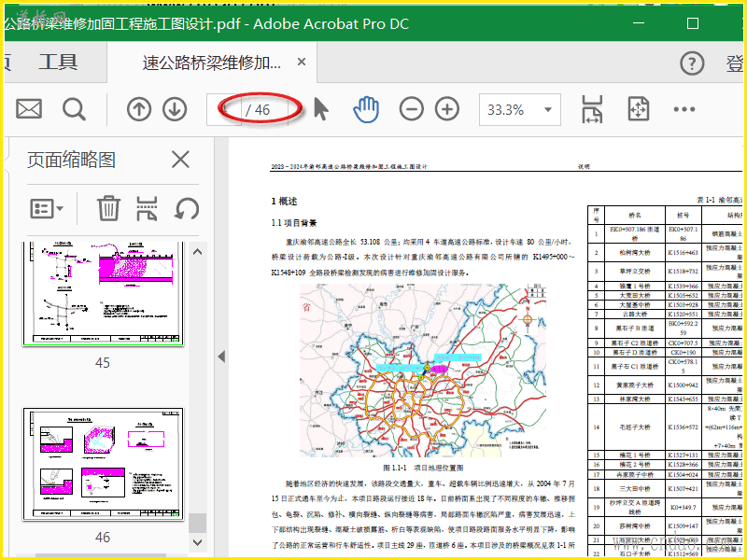Close the 页面缩略图 thumbnails panel
Viewport: 747px width, 560px height.
(180, 160)
